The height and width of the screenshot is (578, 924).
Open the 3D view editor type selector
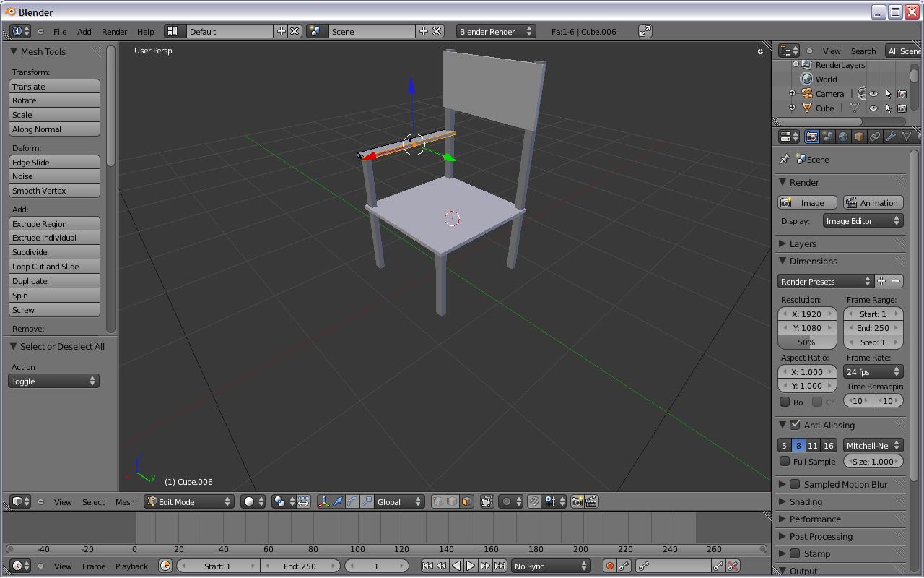pyautogui.click(x=21, y=501)
